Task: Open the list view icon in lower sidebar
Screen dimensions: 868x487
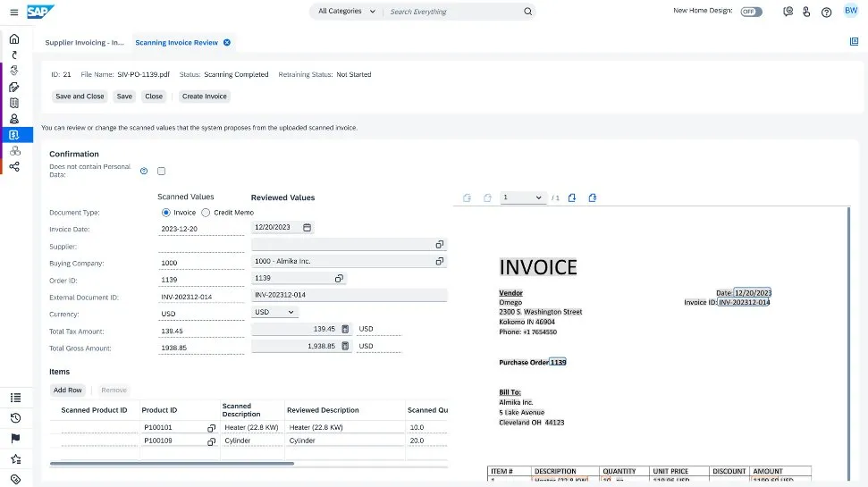Action: pyautogui.click(x=15, y=398)
